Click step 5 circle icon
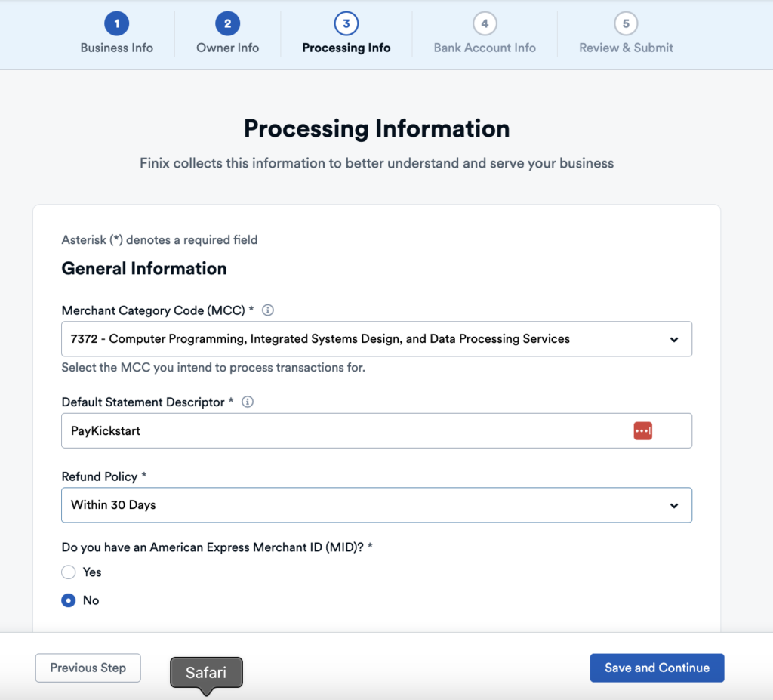Viewport: 773px width, 700px height. (x=626, y=24)
